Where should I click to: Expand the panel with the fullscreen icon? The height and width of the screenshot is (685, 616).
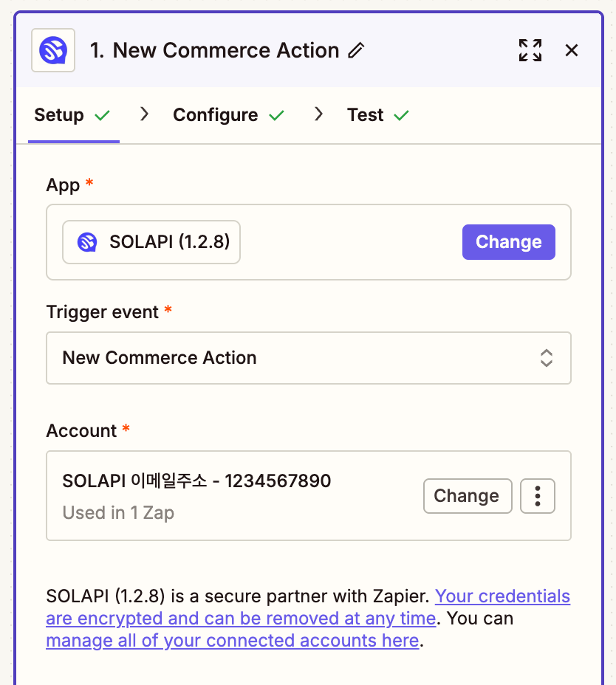[530, 50]
